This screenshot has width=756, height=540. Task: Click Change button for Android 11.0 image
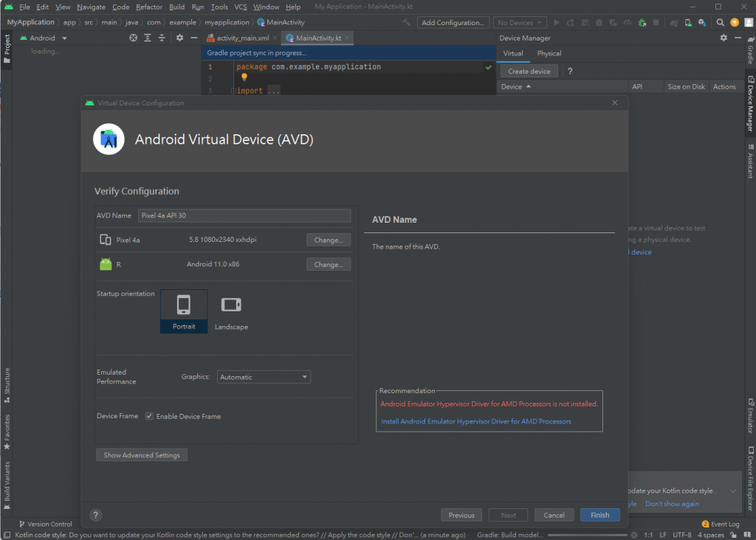click(x=329, y=264)
